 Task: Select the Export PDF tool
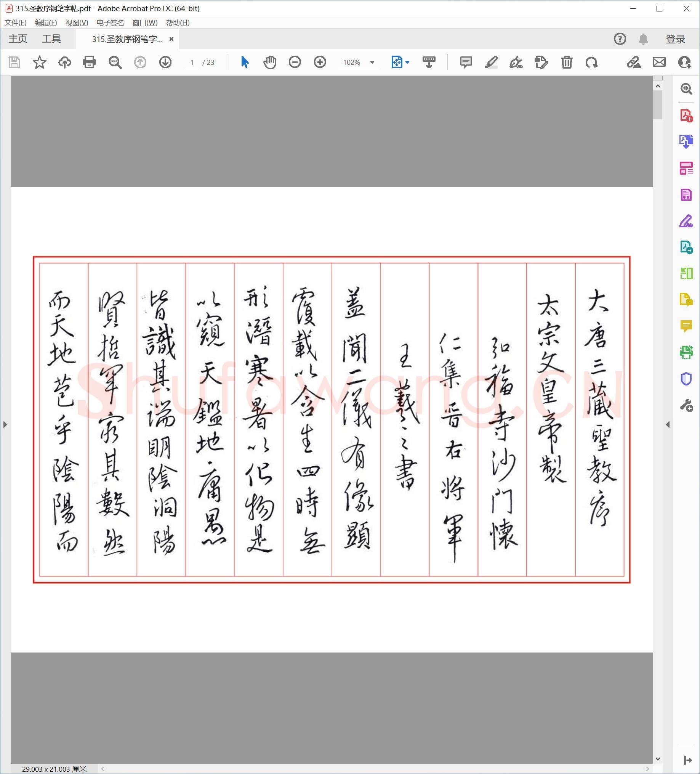(x=687, y=142)
